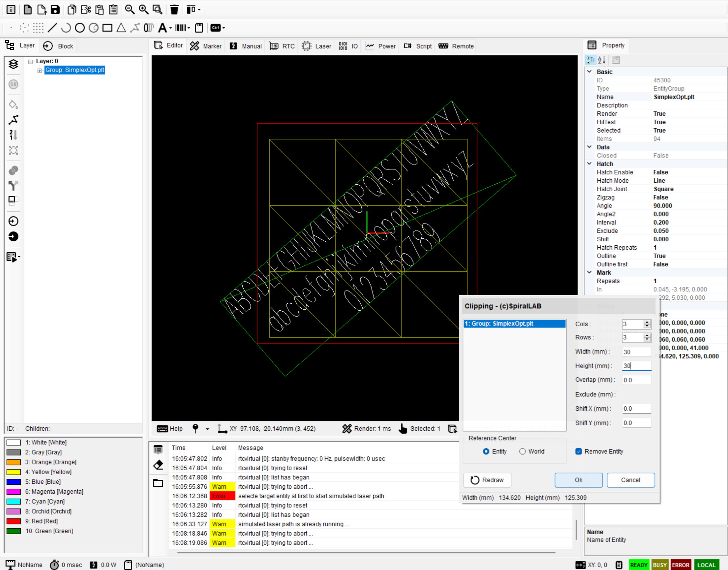Click the location pin icon below canvas

[195, 429]
